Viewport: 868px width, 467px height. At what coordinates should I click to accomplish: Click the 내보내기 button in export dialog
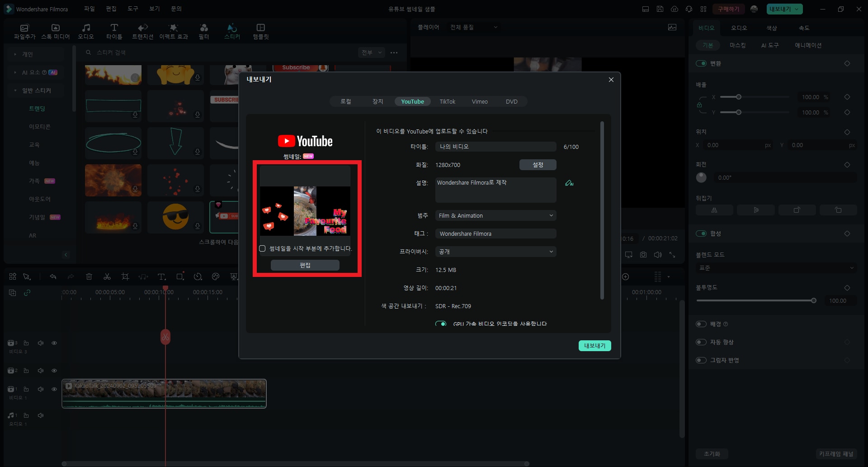click(x=594, y=346)
